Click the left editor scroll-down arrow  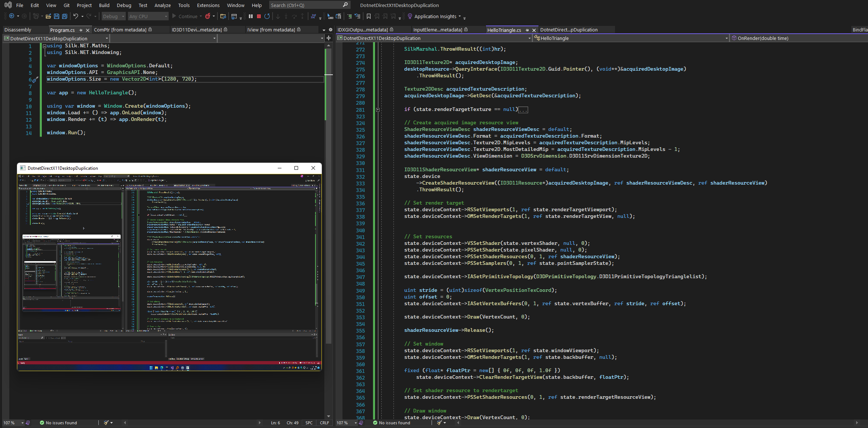tap(328, 416)
